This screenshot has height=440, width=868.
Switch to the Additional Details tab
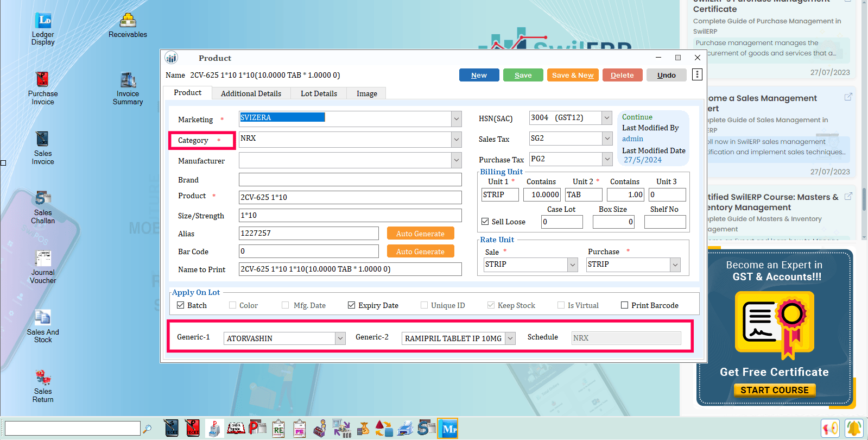(251, 93)
